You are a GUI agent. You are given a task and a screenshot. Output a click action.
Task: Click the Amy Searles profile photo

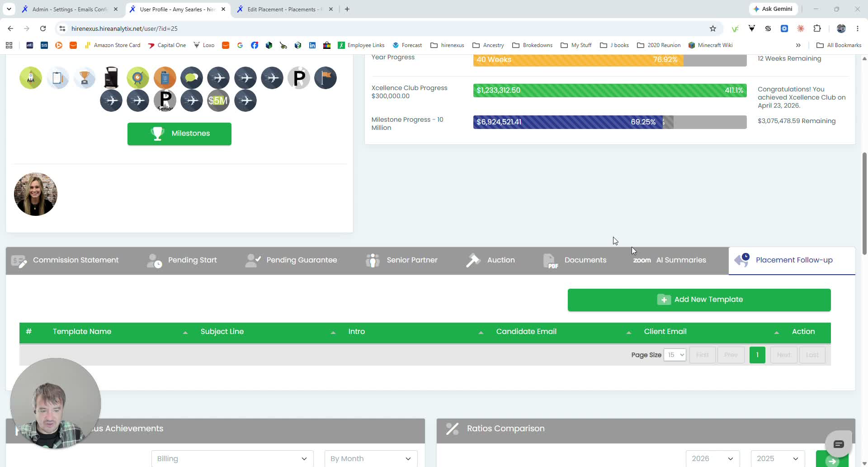pyautogui.click(x=36, y=194)
